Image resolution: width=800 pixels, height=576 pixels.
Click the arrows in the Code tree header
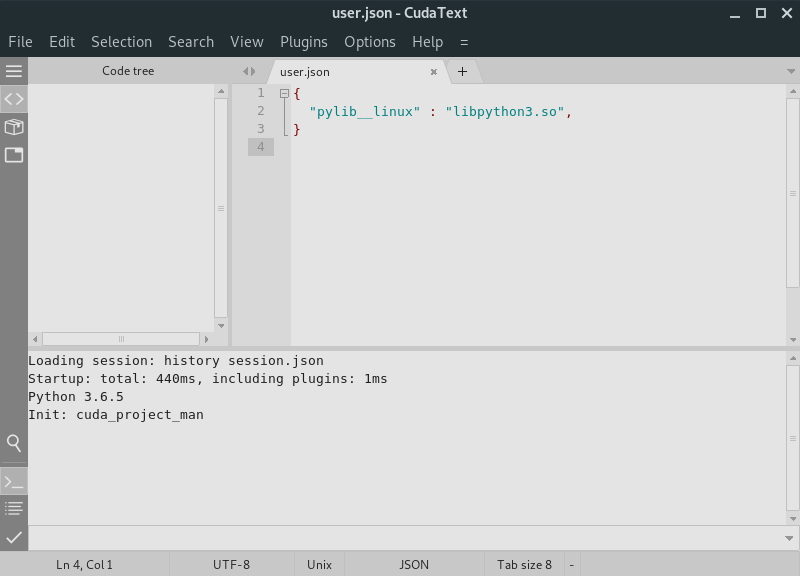tap(248, 71)
